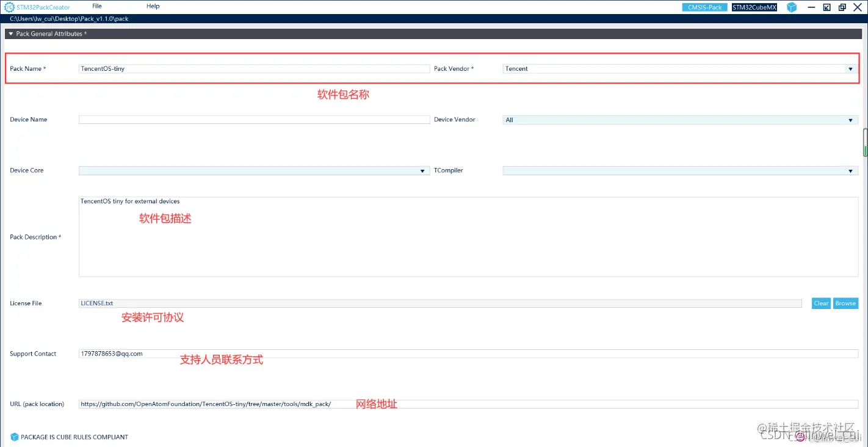Image resolution: width=868 pixels, height=447 pixels.
Task: Browse for a license file
Action: (x=845, y=303)
